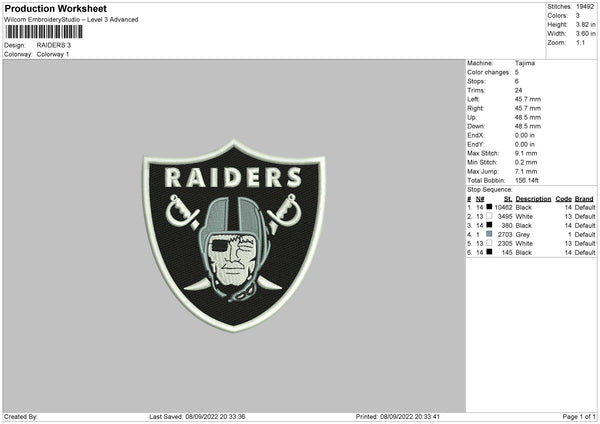Click the Min Stitch value '0.2 mm'

point(526,162)
